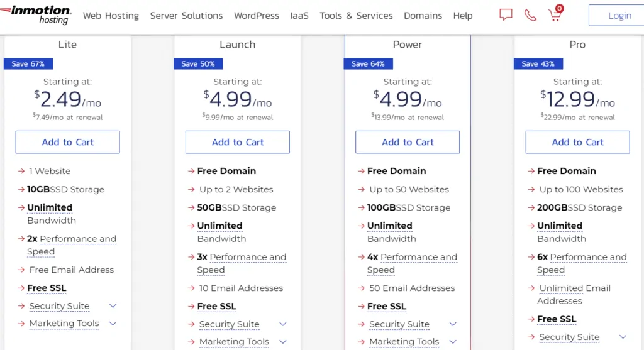Viewport: 644px width, 350px height.
Task: Expand Security Suite in the Lite plan
Action: (x=113, y=306)
